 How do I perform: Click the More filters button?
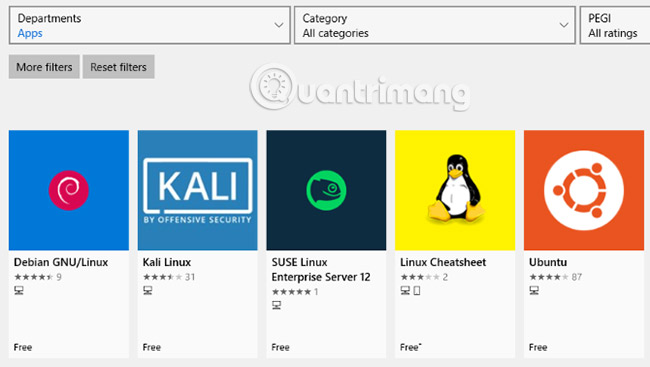pyautogui.click(x=44, y=67)
